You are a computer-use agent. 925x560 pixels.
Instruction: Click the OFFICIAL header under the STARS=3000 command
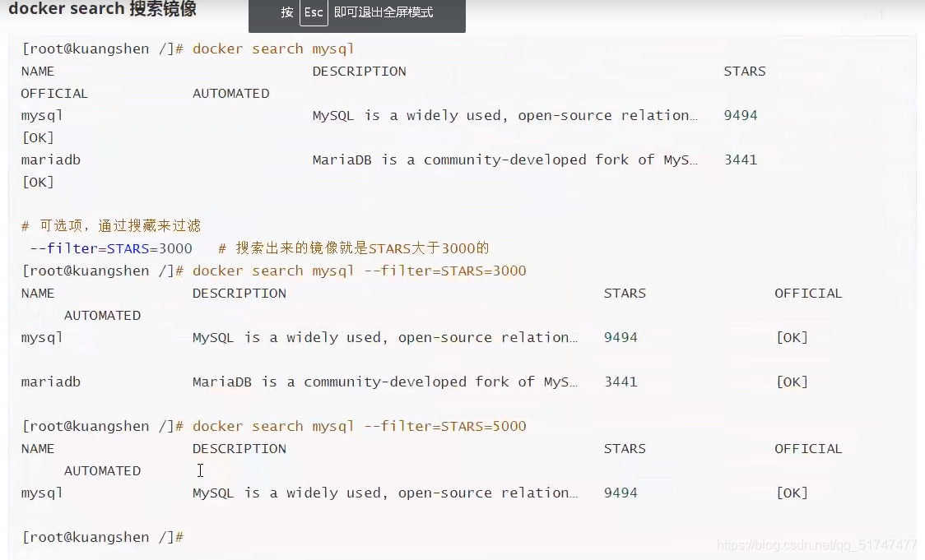pyautogui.click(x=808, y=294)
